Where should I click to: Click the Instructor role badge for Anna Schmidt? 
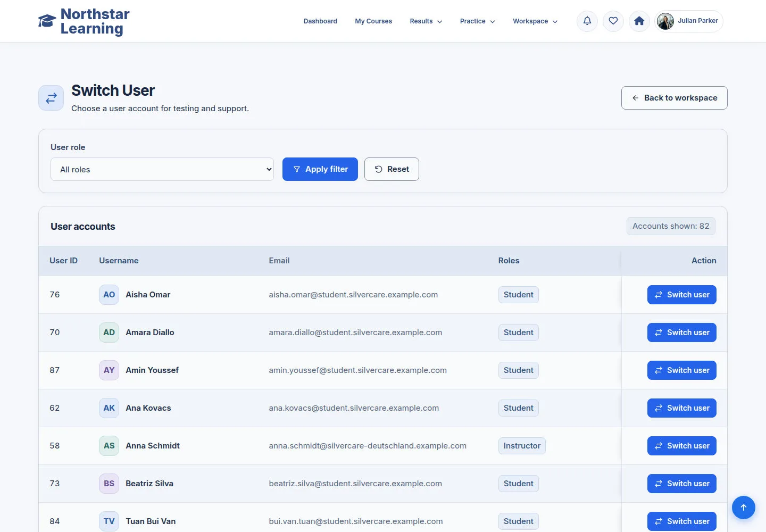[x=522, y=446]
